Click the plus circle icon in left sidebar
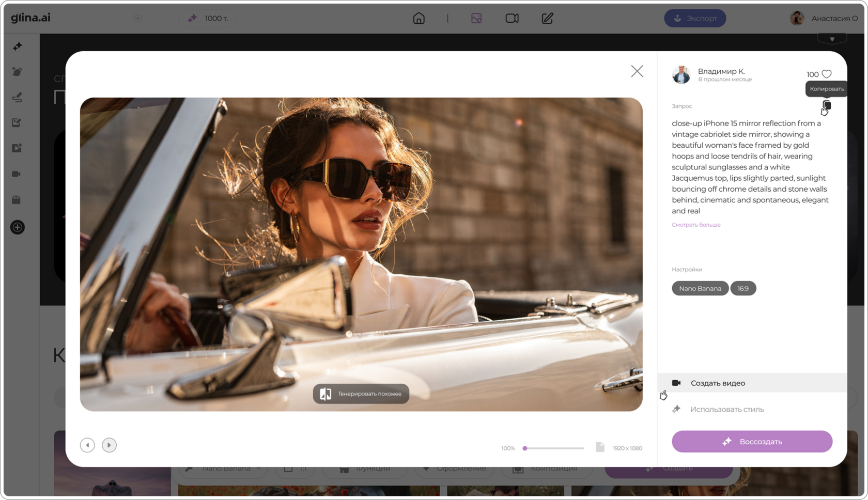868x500 pixels. tap(18, 227)
